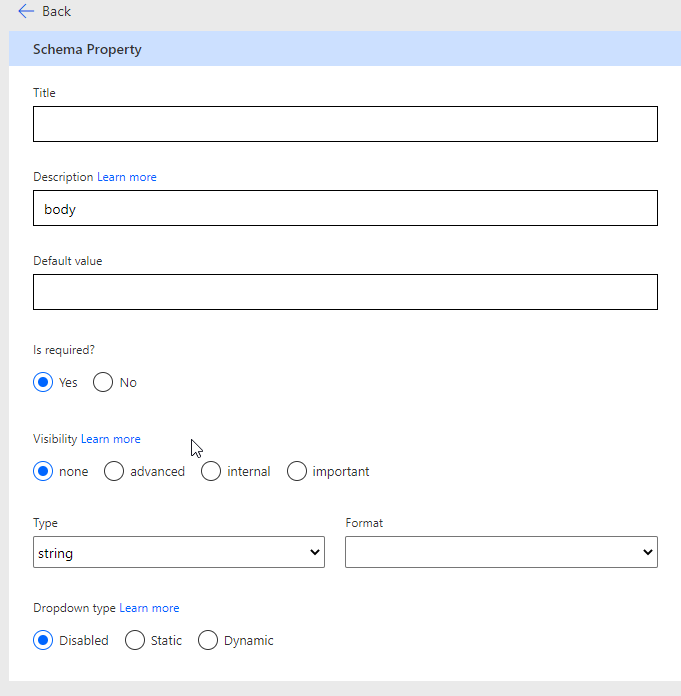Screen dimensions: 681x696
Task: Expand the Format dropdown
Action: [x=501, y=552]
